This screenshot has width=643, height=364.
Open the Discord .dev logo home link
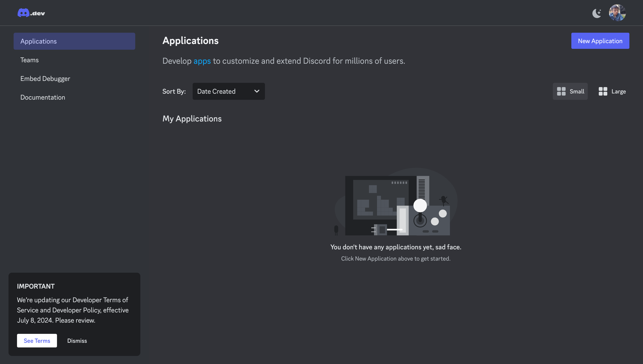click(x=31, y=13)
